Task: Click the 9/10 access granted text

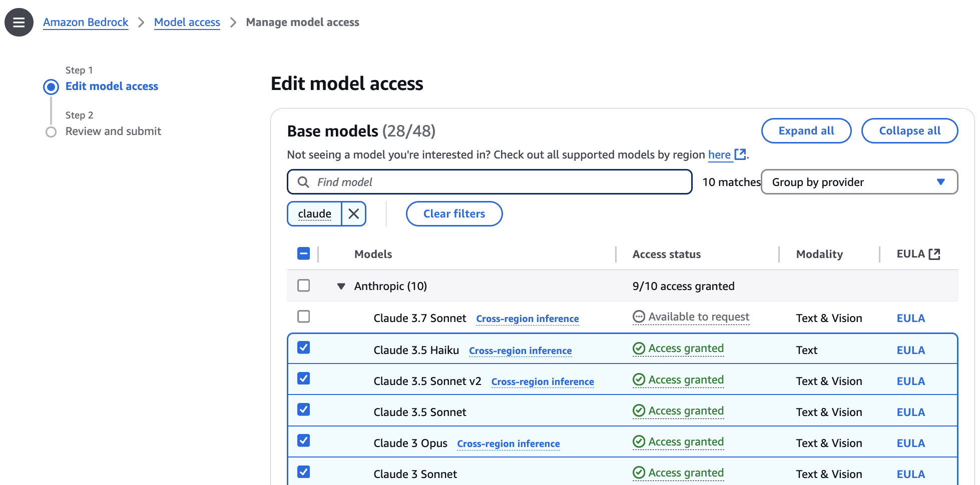Action: click(683, 286)
